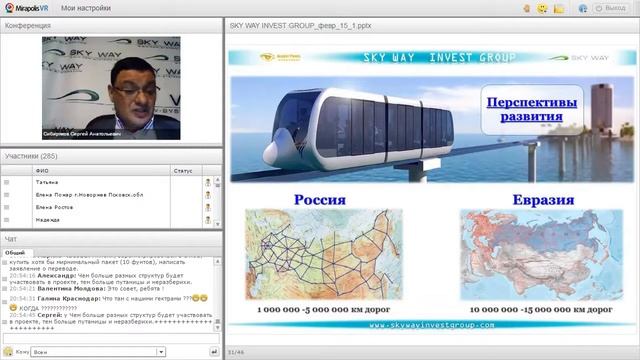Click the Участники (285) panel header
The width and height of the screenshot is (640, 360).
pyautogui.click(x=111, y=156)
